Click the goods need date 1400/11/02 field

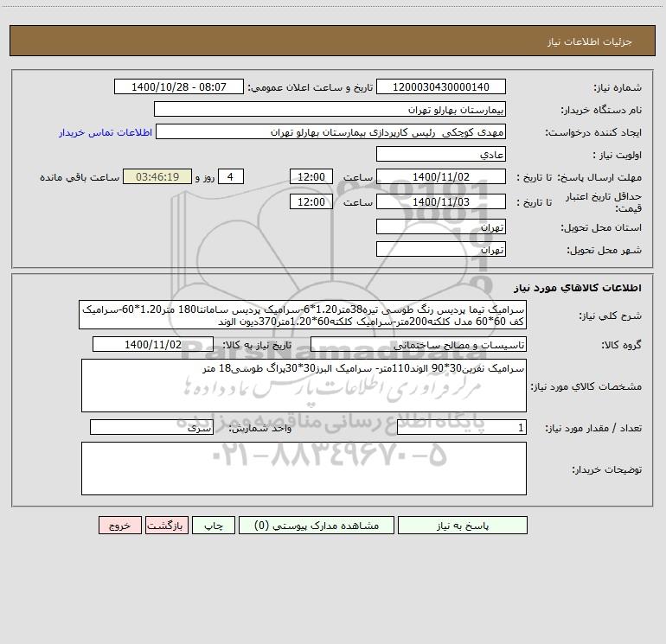point(153,344)
